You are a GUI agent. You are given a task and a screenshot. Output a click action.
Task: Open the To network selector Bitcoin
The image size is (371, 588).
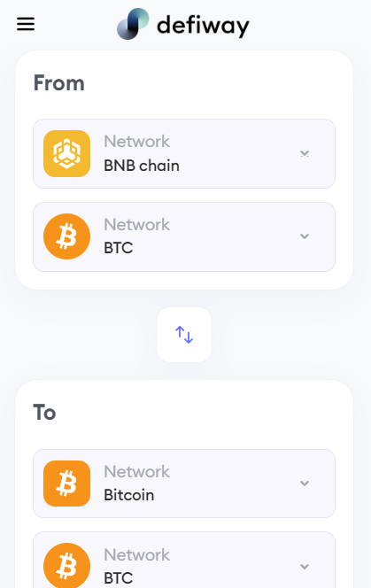(184, 484)
